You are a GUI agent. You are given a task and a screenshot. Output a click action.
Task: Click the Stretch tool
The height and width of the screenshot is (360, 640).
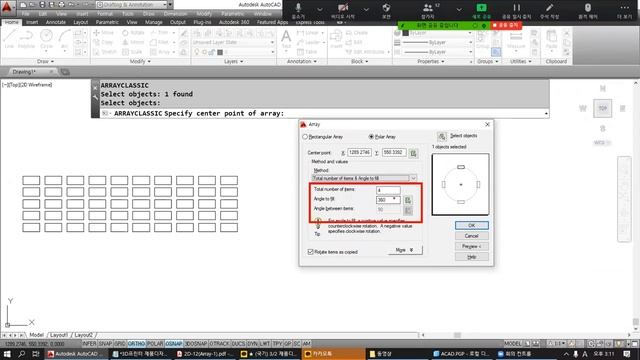point(105,52)
